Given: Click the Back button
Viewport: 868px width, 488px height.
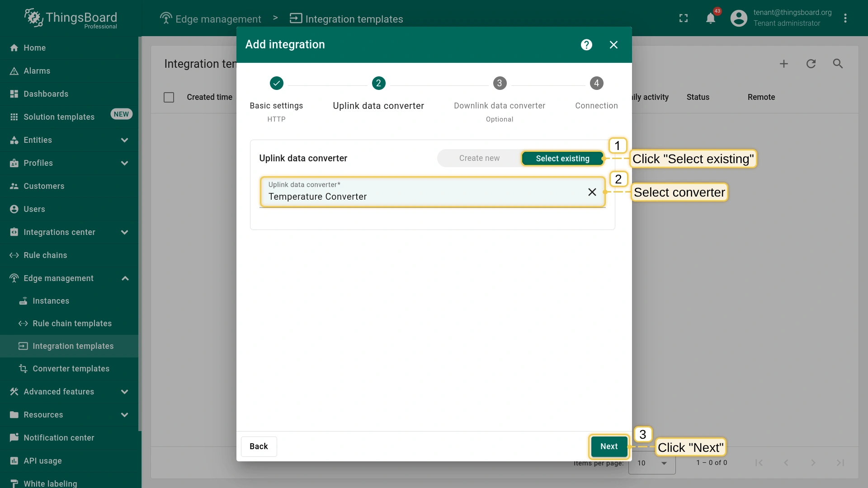Looking at the screenshot, I should pos(259,446).
